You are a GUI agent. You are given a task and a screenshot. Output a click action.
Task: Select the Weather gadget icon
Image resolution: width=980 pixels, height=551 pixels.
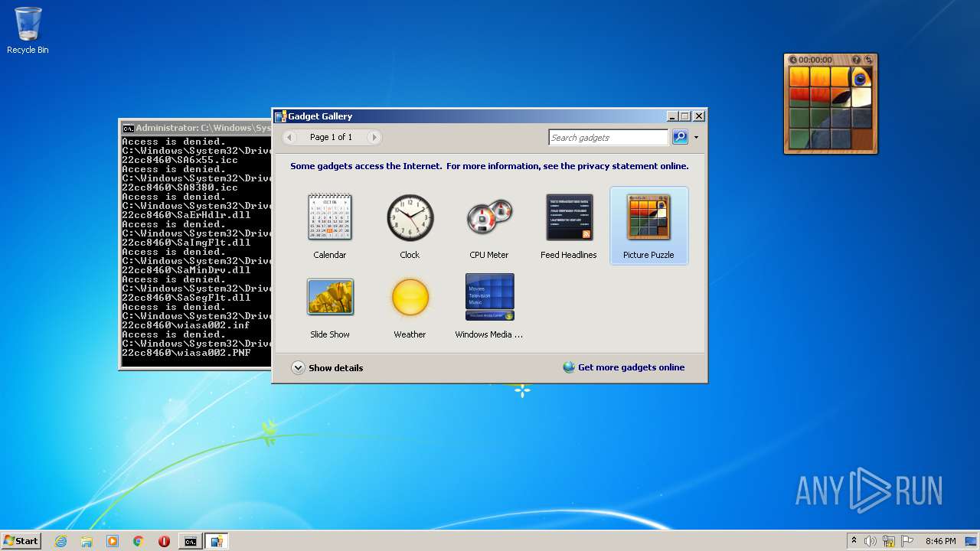pyautogui.click(x=410, y=297)
